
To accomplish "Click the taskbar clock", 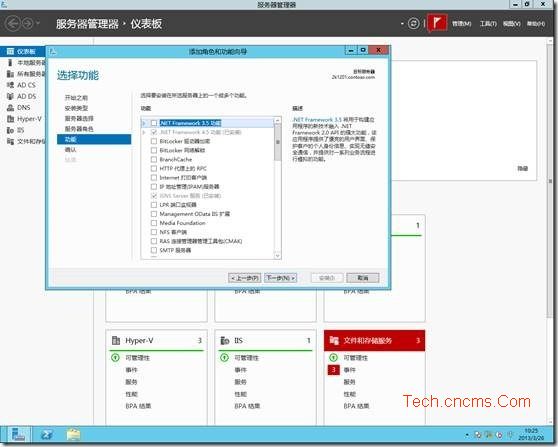I will (x=531, y=434).
